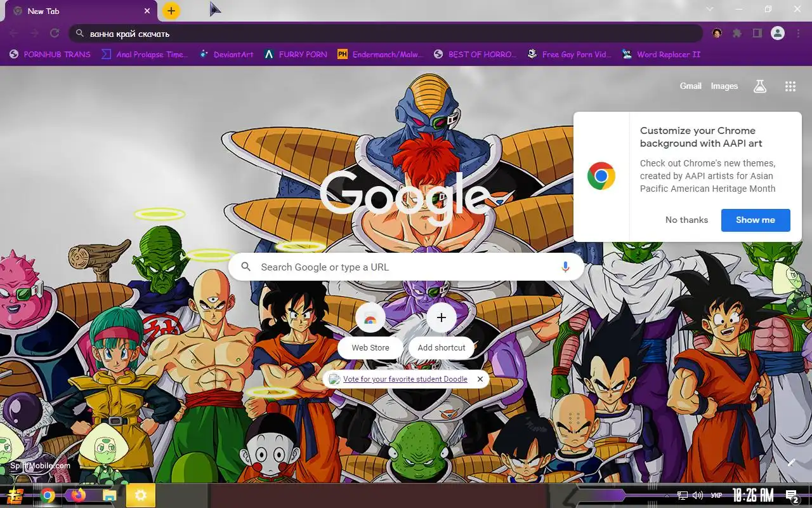The height and width of the screenshot is (508, 812).
Task: Click the Show me button
Action: 756,220
